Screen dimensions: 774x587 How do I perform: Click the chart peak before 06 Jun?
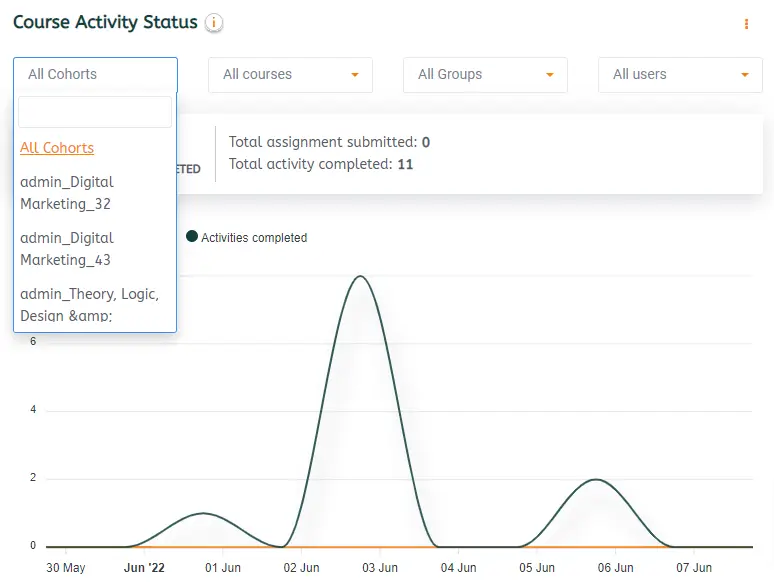(x=596, y=479)
